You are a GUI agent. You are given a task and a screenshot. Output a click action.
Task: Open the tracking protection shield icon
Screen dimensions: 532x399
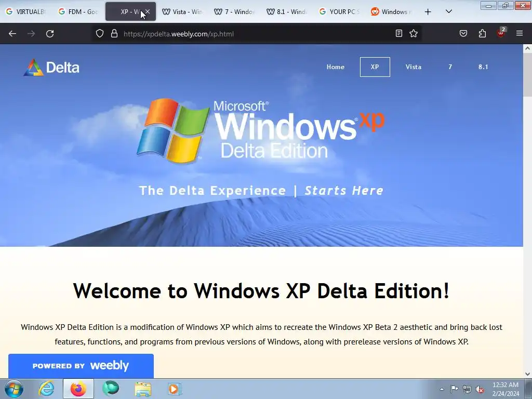tap(99, 34)
